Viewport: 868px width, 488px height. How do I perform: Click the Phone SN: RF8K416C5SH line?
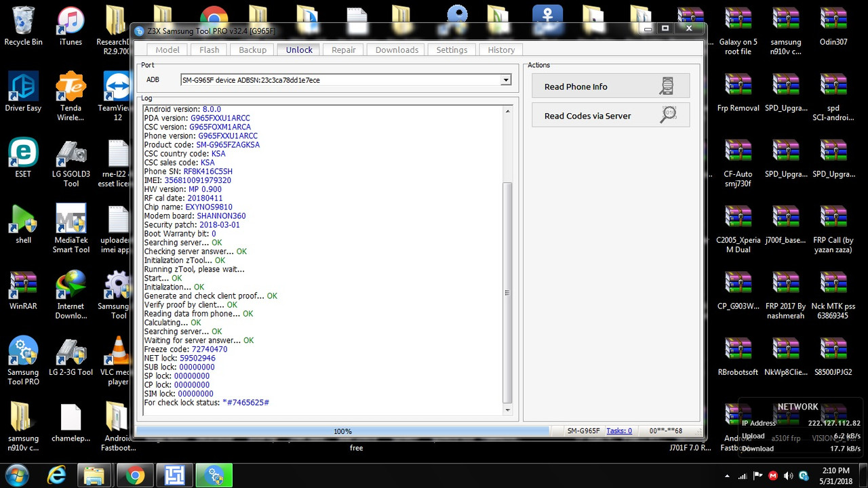(188, 171)
